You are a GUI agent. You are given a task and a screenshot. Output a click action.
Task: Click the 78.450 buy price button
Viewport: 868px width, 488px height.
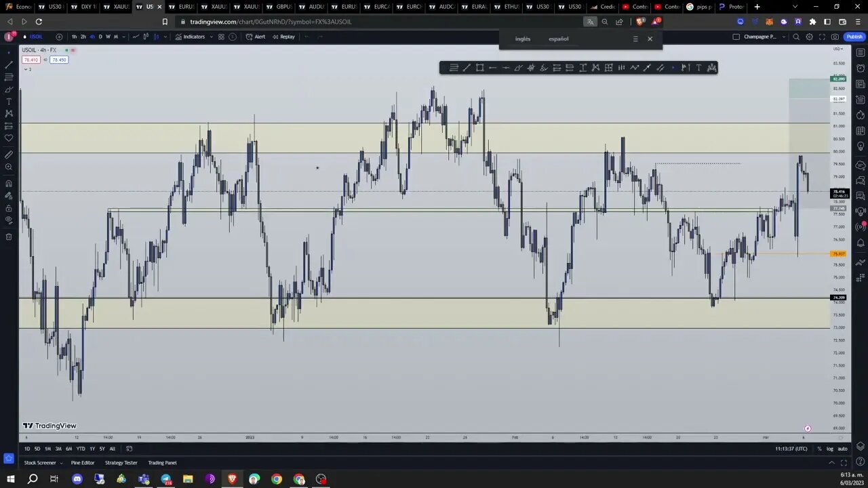click(59, 60)
